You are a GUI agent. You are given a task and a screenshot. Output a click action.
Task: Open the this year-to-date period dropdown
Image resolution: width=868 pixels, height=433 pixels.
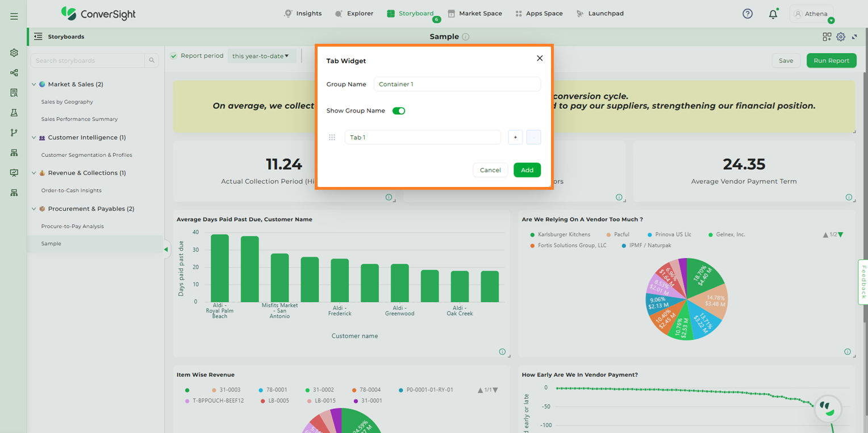pos(261,56)
